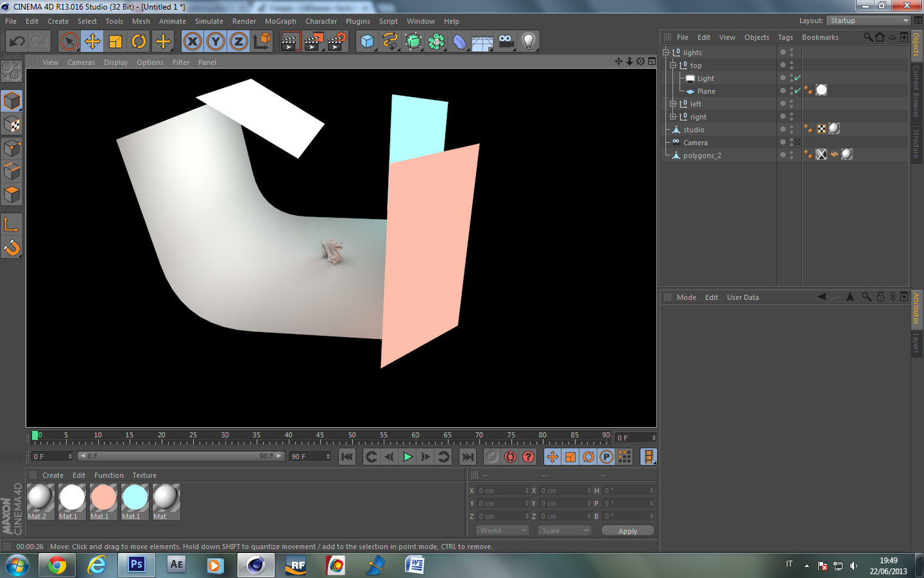
Task: Toggle the Light object's green enable checkmark
Action: [798, 78]
